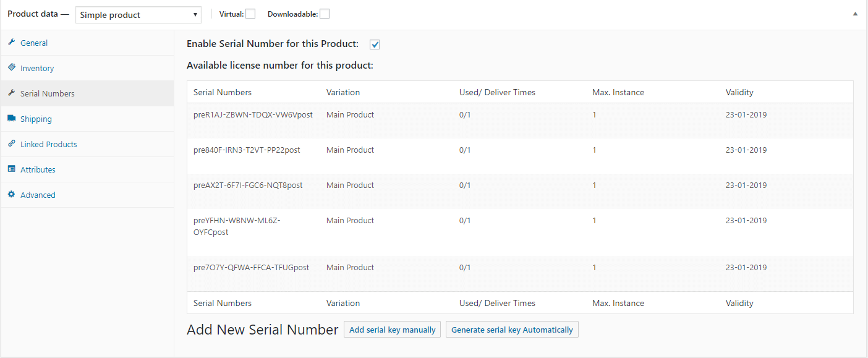
Task: Click the Shipping truck icon
Action: pos(12,118)
